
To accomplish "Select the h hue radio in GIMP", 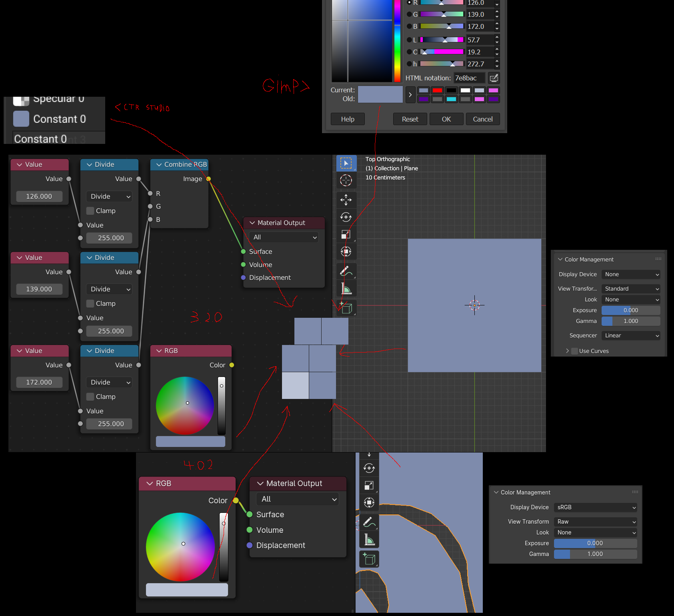I will click(x=409, y=64).
